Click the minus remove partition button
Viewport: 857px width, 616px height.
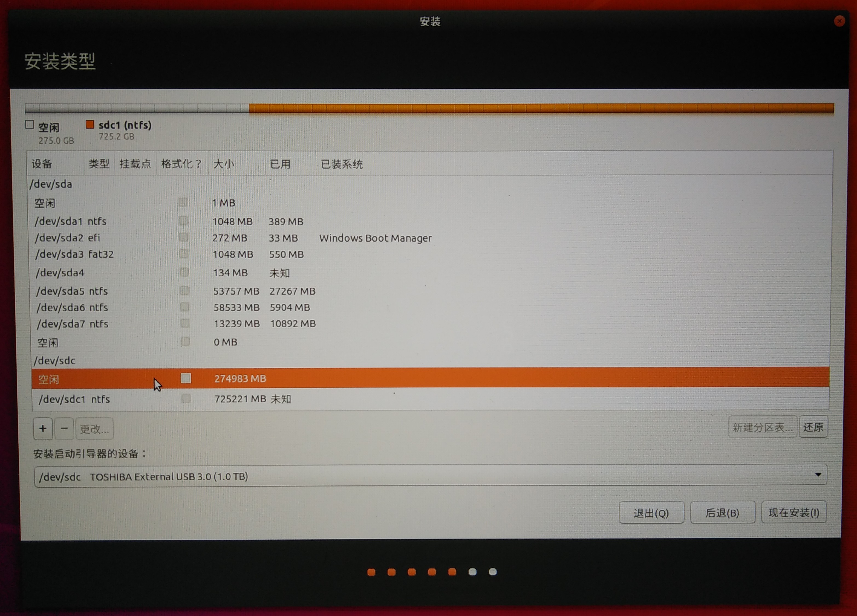coord(64,429)
